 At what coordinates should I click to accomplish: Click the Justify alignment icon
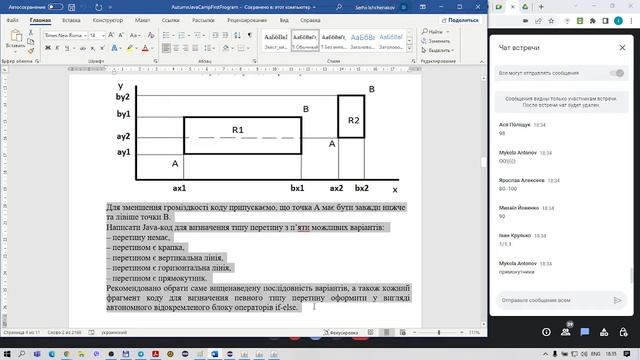(196, 48)
